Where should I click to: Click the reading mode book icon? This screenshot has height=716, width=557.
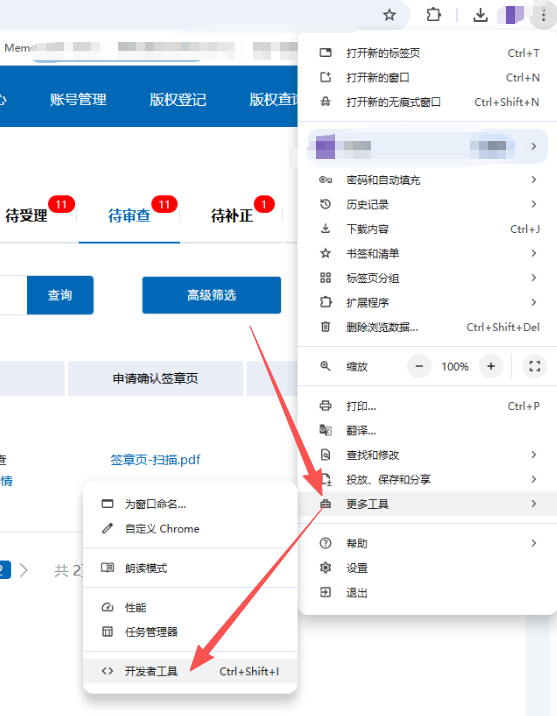[107, 568]
